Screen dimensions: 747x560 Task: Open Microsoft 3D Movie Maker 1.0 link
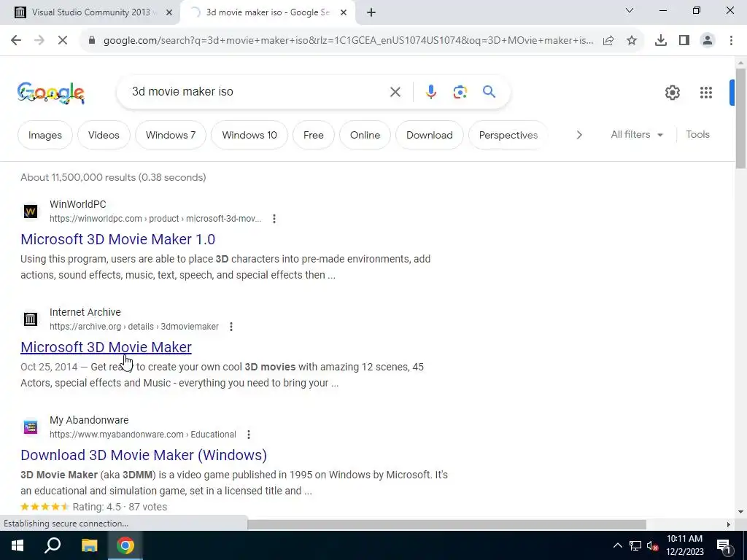pyautogui.click(x=117, y=239)
